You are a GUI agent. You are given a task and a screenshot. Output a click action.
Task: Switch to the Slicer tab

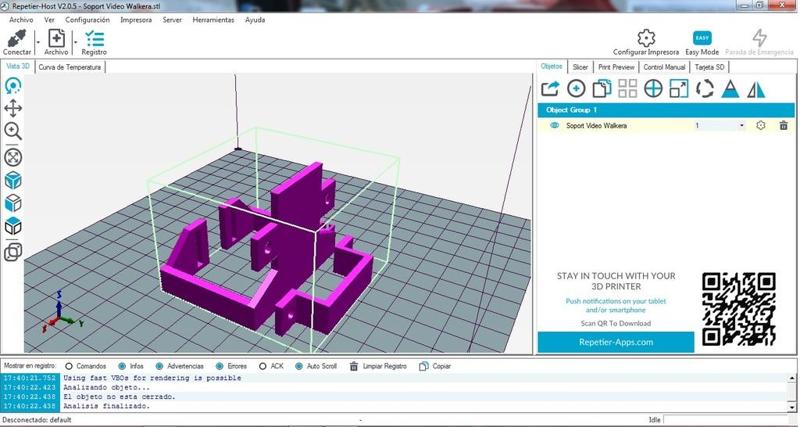coord(580,67)
